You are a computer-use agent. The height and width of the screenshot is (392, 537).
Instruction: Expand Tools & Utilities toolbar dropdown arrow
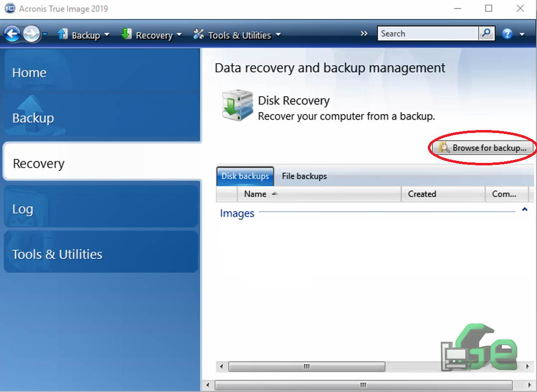tap(278, 34)
